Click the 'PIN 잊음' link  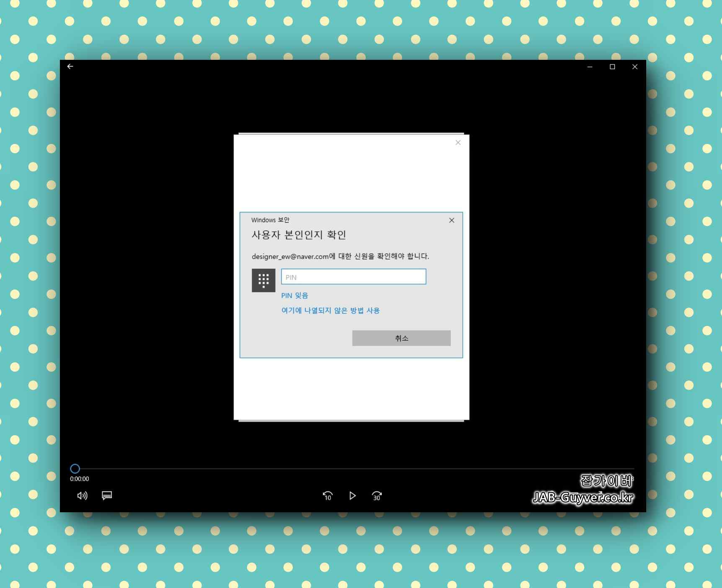tap(294, 295)
